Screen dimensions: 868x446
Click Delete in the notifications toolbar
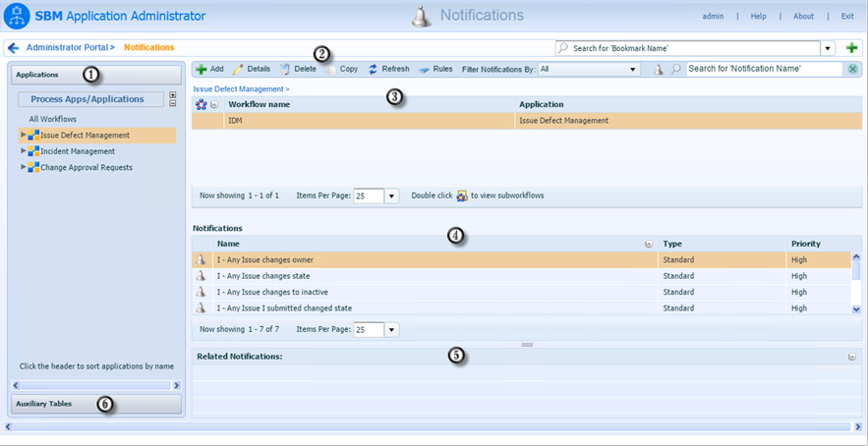tap(298, 69)
